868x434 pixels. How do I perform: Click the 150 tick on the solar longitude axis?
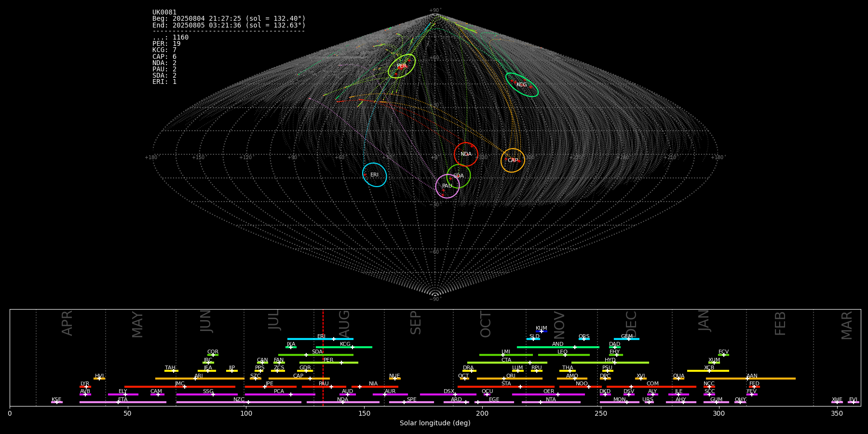pyautogui.click(x=364, y=413)
